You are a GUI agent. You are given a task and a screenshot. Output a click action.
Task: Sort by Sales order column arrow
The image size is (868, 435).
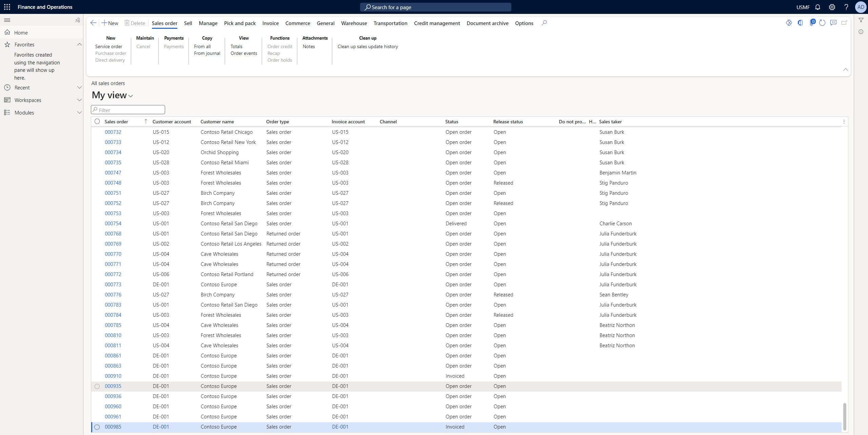(x=146, y=121)
